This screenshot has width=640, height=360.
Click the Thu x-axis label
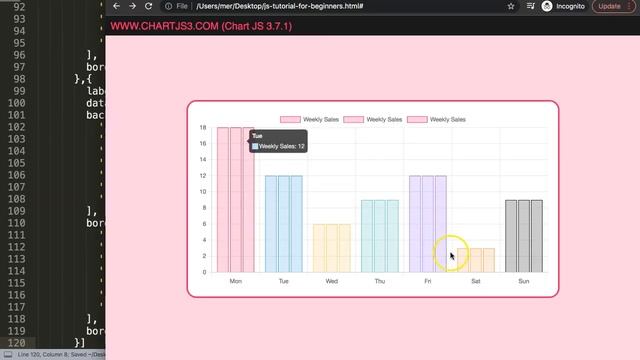380,281
